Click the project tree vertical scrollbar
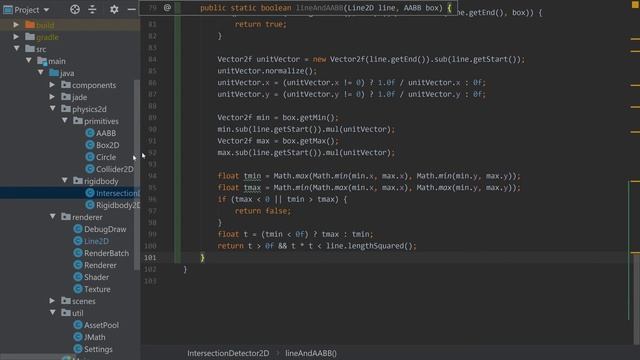 [137, 175]
